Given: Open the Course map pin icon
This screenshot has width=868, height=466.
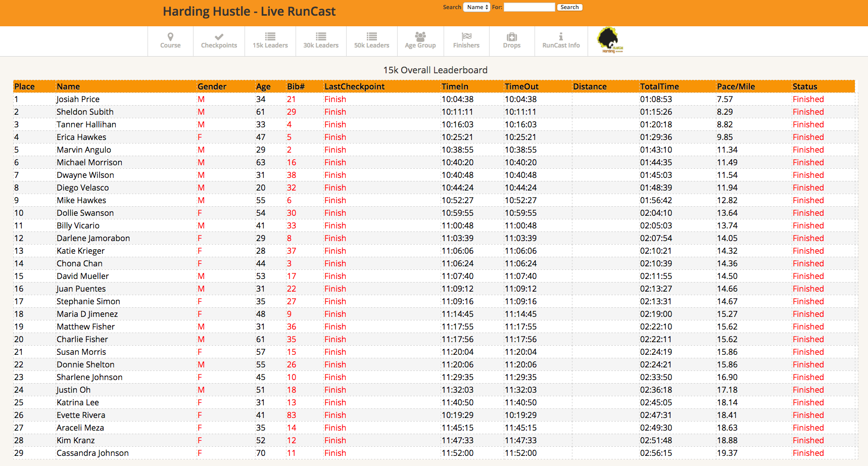Looking at the screenshot, I should (x=170, y=37).
